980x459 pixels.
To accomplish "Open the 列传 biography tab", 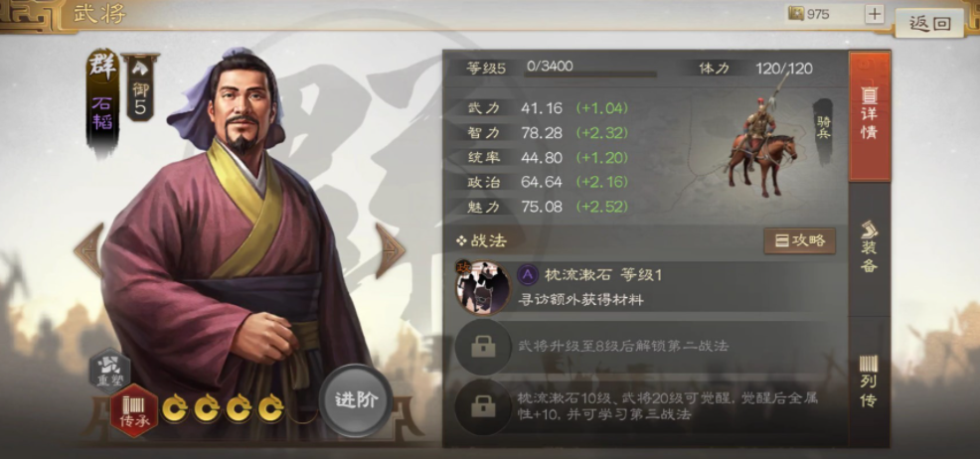I will (x=870, y=382).
